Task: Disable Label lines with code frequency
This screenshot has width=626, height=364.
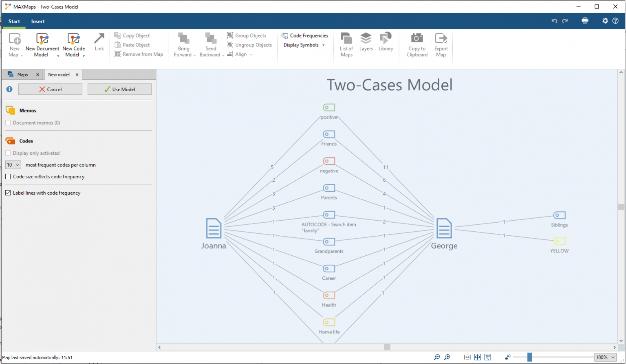Action: (x=8, y=193)
